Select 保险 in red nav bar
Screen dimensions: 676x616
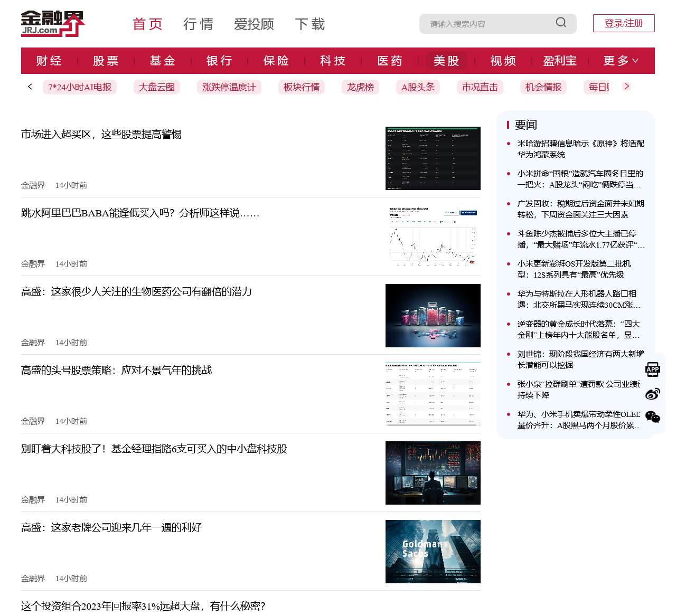pos(276,61)
